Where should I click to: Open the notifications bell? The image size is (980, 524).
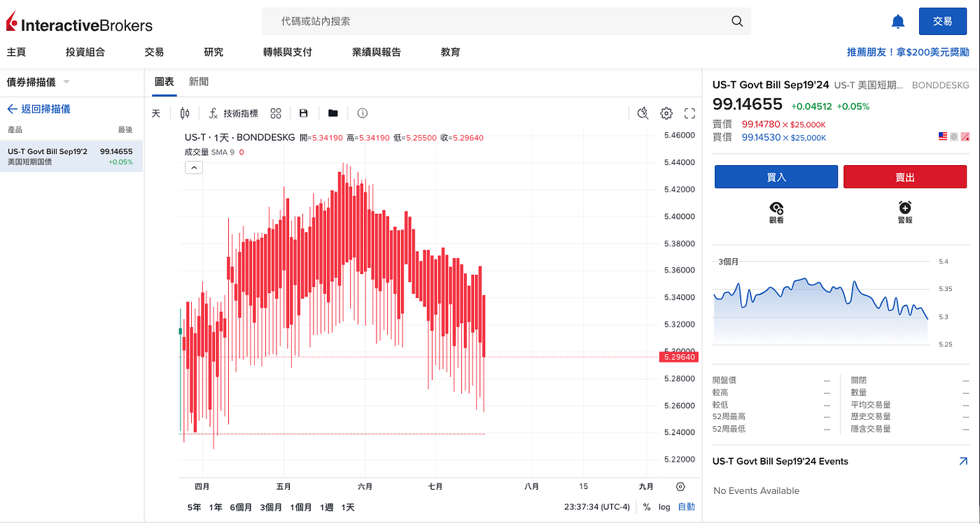click(898, 22)
